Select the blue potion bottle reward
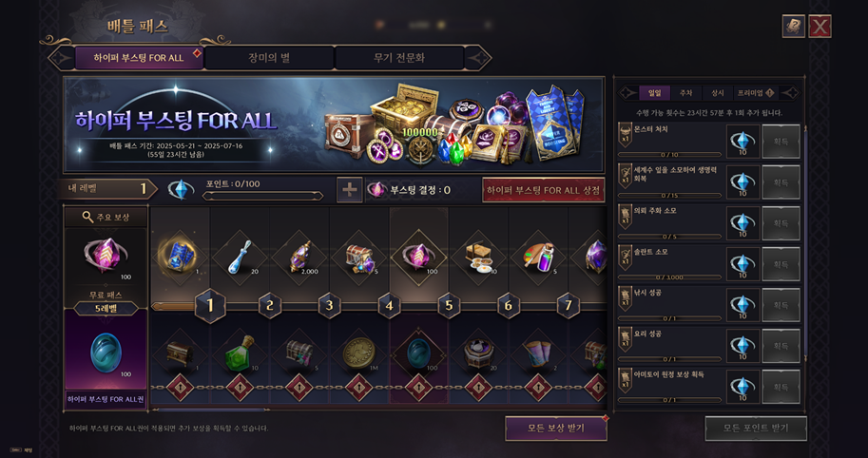Viewport: 868px width, 458px height. pyautogui.click(x=240, y=258)
